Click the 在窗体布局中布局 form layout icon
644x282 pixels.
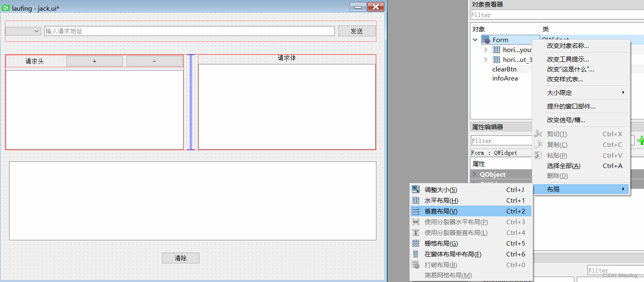[415, 254]
